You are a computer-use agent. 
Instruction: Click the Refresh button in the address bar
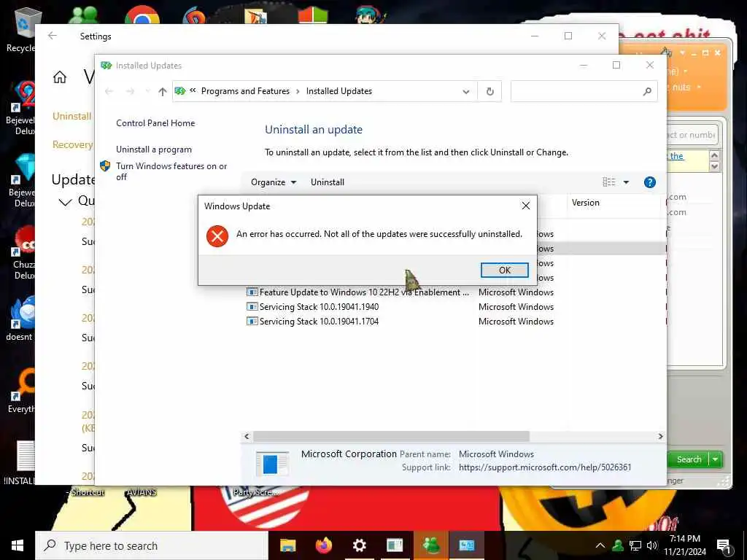(x=489, y=91)
